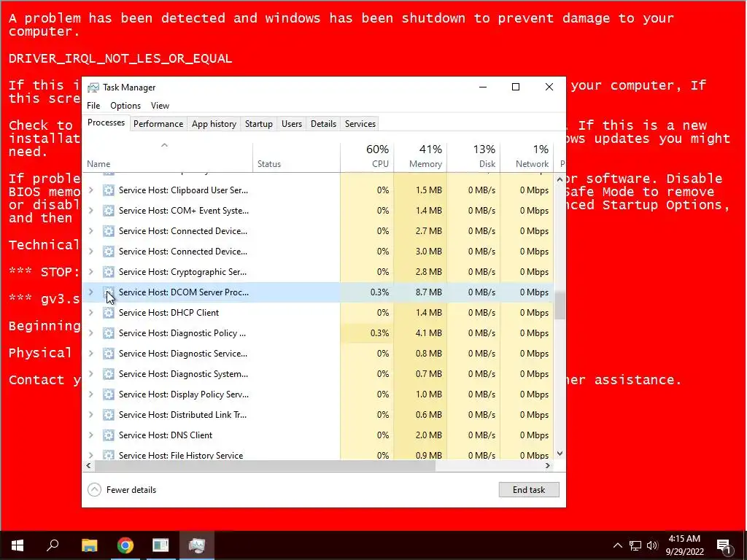Switch to the App history tab
747x560 pixels.
click(214, 124)
